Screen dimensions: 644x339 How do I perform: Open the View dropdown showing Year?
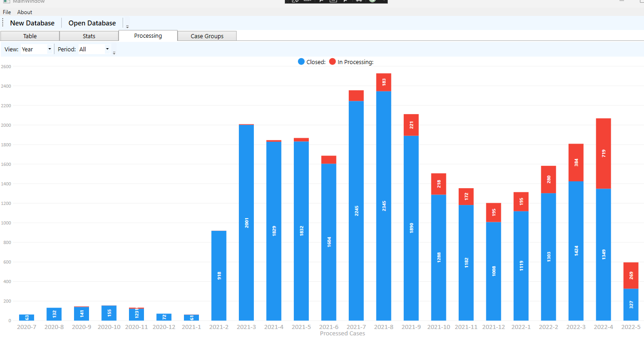tap(36, 49)
